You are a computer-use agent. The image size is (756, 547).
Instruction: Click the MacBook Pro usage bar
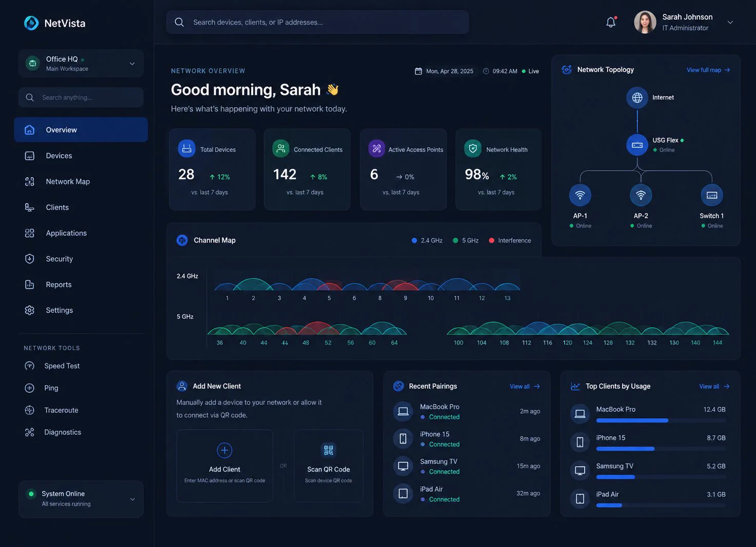click(x=661, y=420)
